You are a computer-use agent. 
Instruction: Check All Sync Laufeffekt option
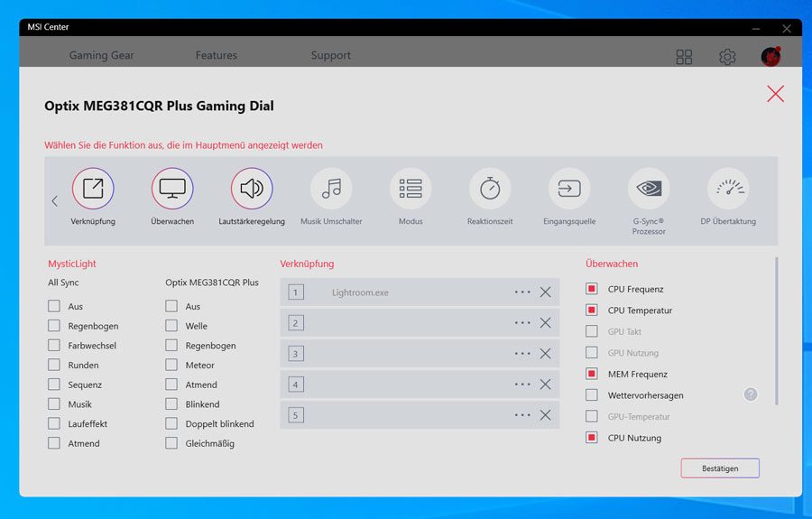click(54, 423)
